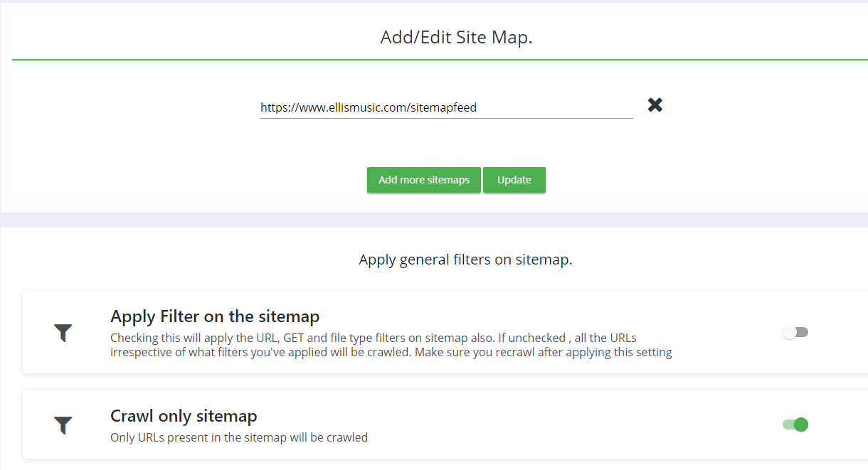868x470 pixels.
Task: Select the Crawl only sitemap title text
Action: click(x=184, y=415)
